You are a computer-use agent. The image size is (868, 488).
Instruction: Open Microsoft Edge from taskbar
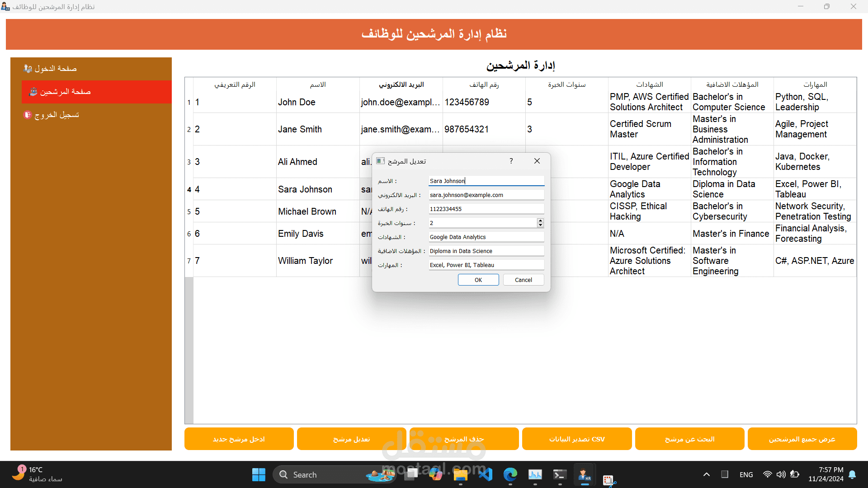(x=510, y=474)
